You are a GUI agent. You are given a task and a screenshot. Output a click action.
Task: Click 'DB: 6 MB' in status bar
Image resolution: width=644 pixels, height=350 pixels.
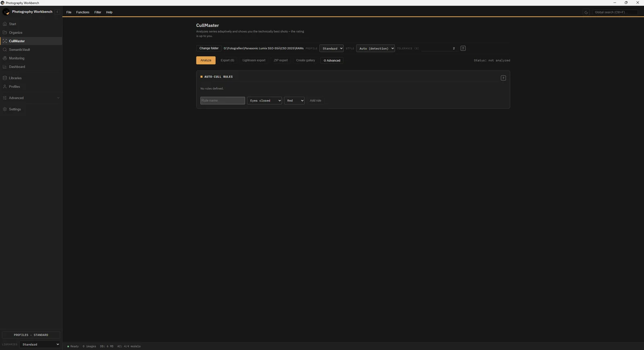click(x=107, y=346)
